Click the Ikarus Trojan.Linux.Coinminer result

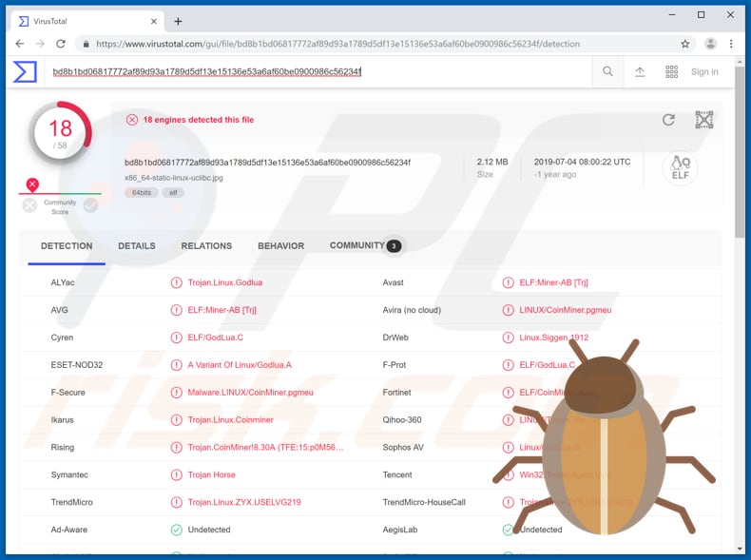coord(230,419)
